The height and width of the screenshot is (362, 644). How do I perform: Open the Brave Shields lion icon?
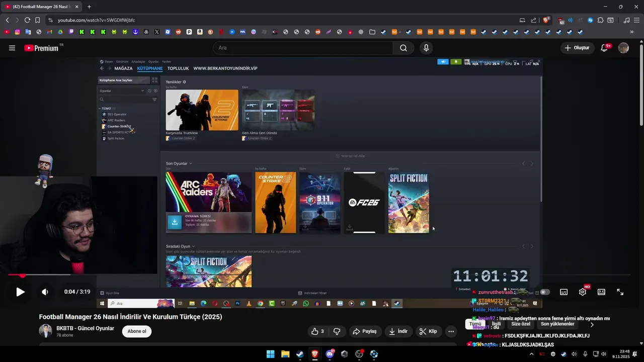(x=546, y=20)
